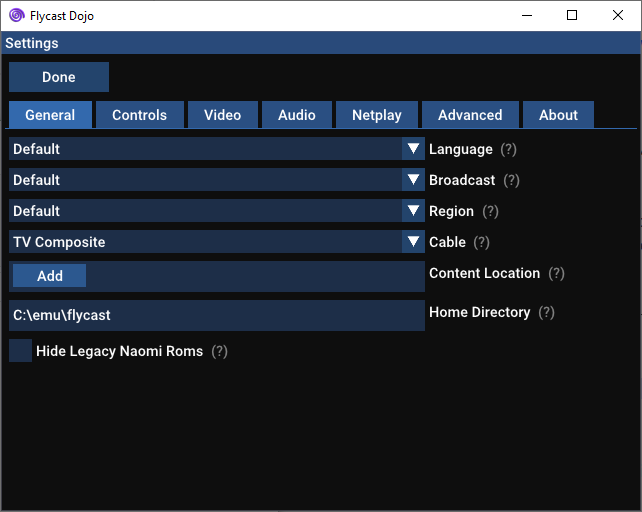Click the Content Location label
Viewport: 642px width, 512px height.
[484, 273]
